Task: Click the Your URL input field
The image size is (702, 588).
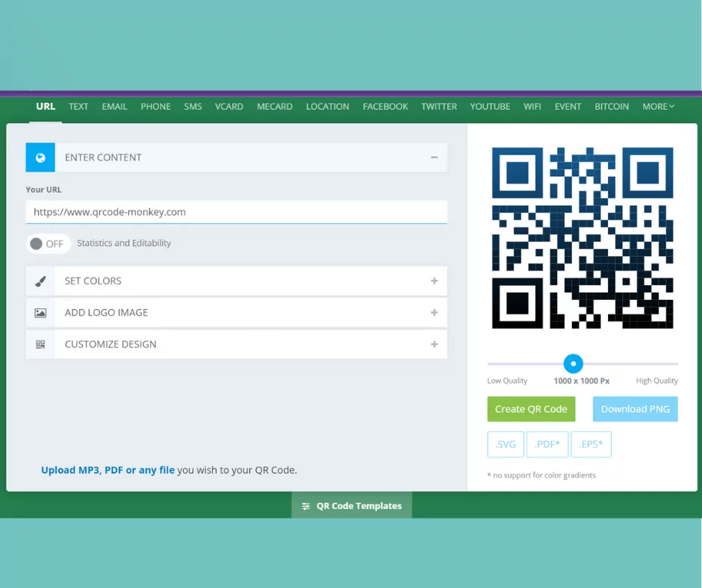Action: (x=237, y=212)
